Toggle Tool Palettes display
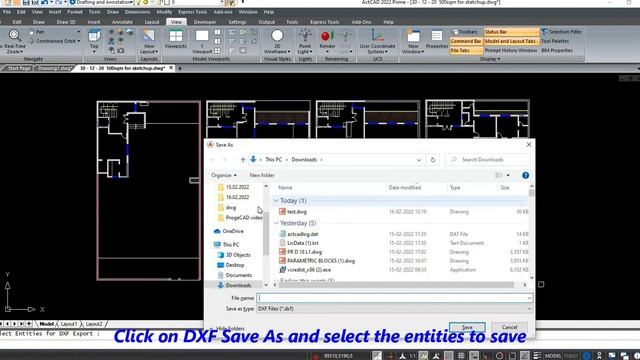This screenshot has height=360, width=640. coord(555,41)
